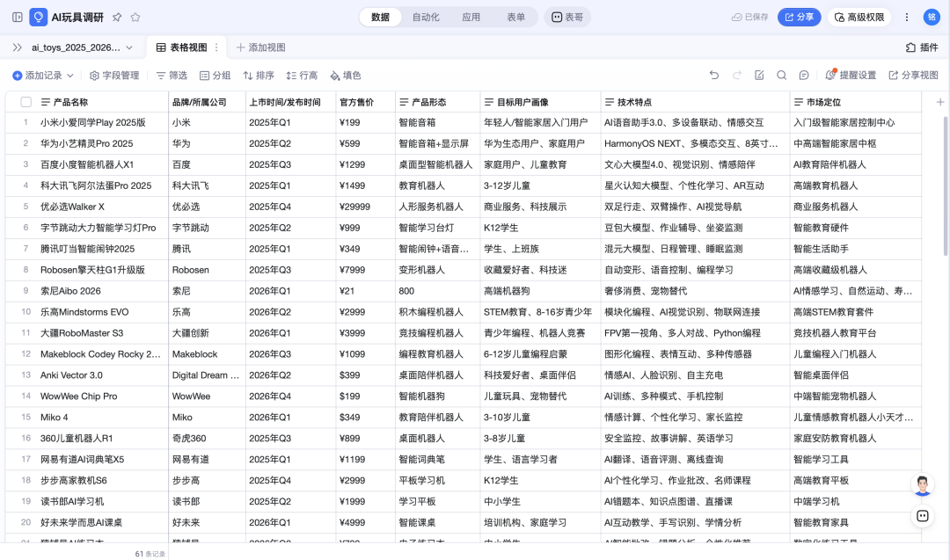950x560 pixels.
Task: Open the ai_toys_2025_2026 table dropdown
Action: click(129, 47)
